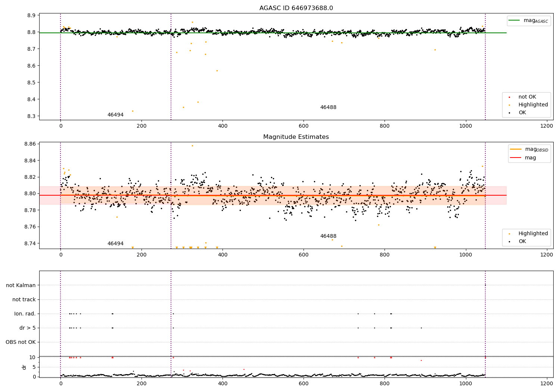This screenshot has height=392, width=560.
Task: Click the '8.5' y-axis tick label
Action: coord(31,83)
